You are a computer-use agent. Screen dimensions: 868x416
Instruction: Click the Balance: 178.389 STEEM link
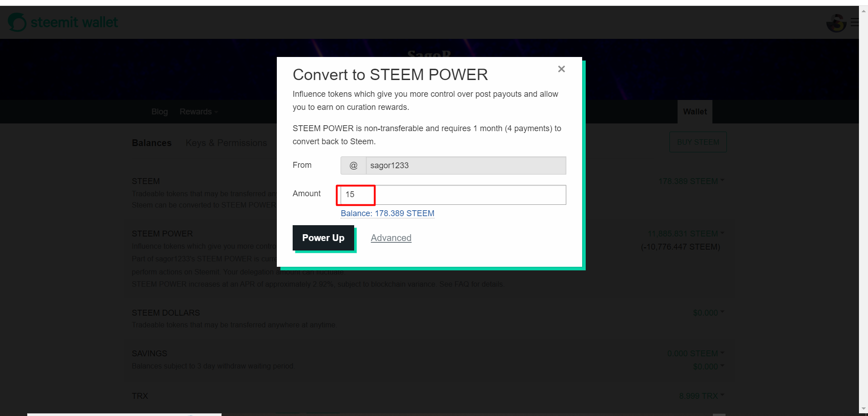click(387, 213)
